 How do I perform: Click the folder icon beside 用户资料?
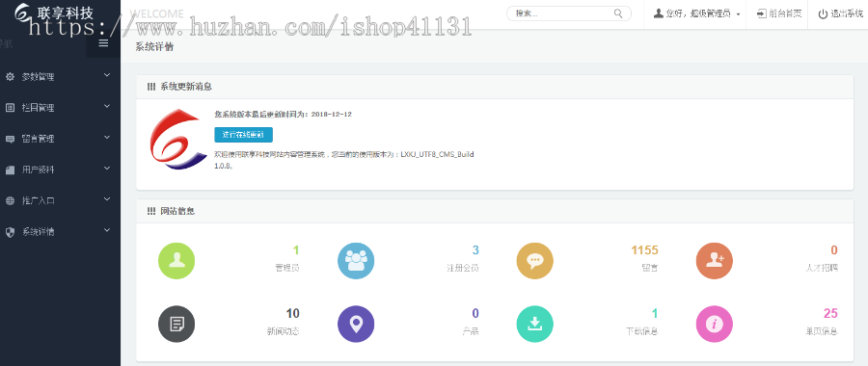pos(10,170)
